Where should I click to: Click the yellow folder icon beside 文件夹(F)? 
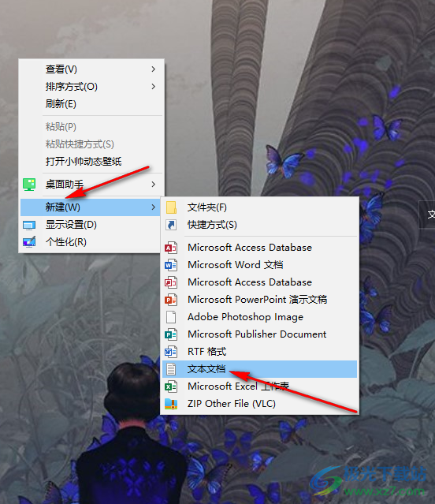point(171,207)
